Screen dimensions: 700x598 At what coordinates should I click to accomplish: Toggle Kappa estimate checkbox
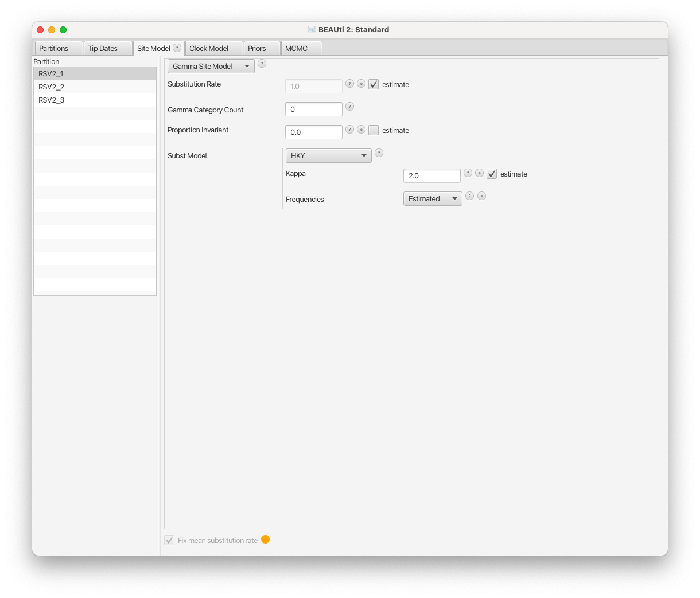coord(492,174)
